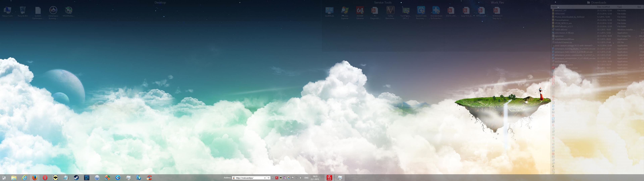The image size is (644, 181).
Task: Sort Downloads list by Name column
Action: pyautogui.click(x=554, y=7)
